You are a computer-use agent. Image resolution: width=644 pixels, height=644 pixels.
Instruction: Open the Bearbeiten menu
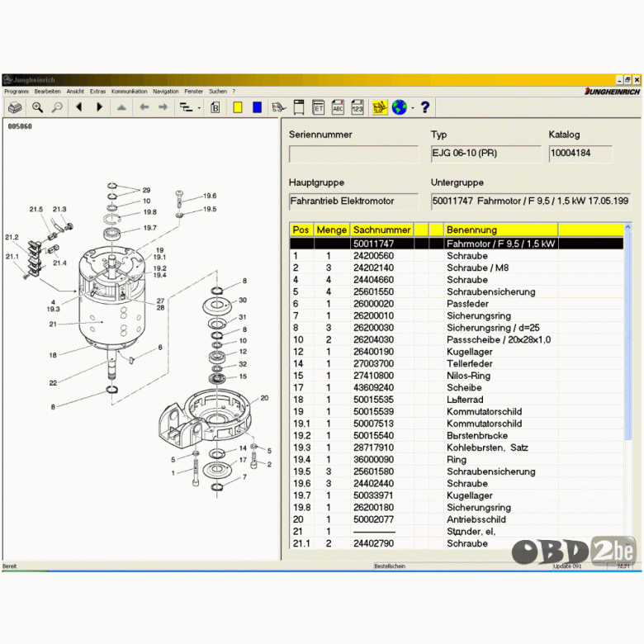[x=47, y=92]
